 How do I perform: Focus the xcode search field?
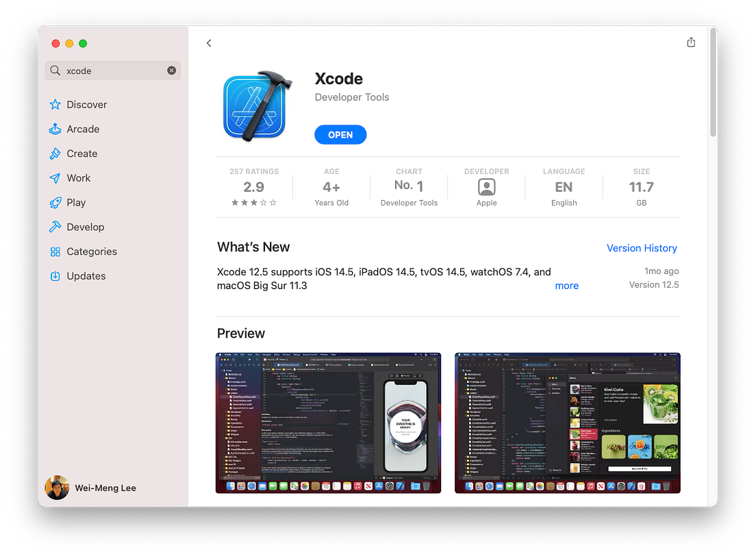[x=113, y=71]
